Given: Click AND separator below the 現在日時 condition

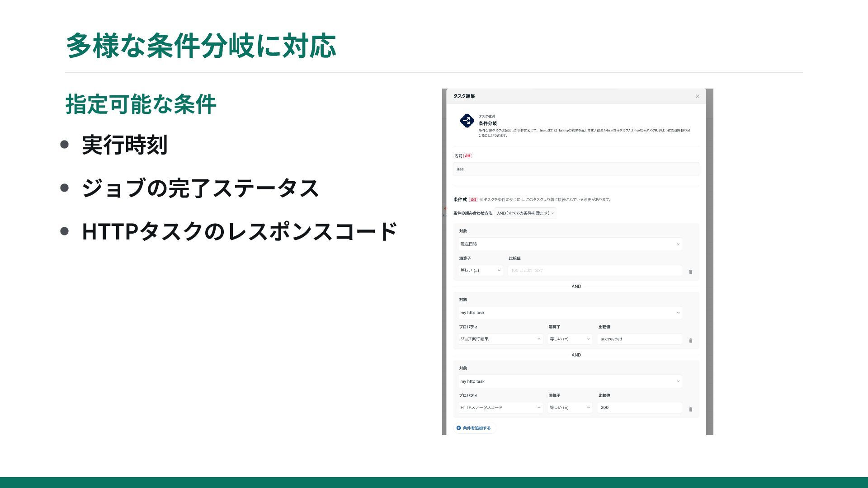Looking at the screenshot, I should [x=576, y=286].
